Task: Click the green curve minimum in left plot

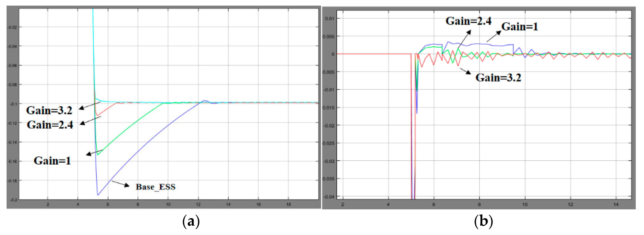Action: 98,155
